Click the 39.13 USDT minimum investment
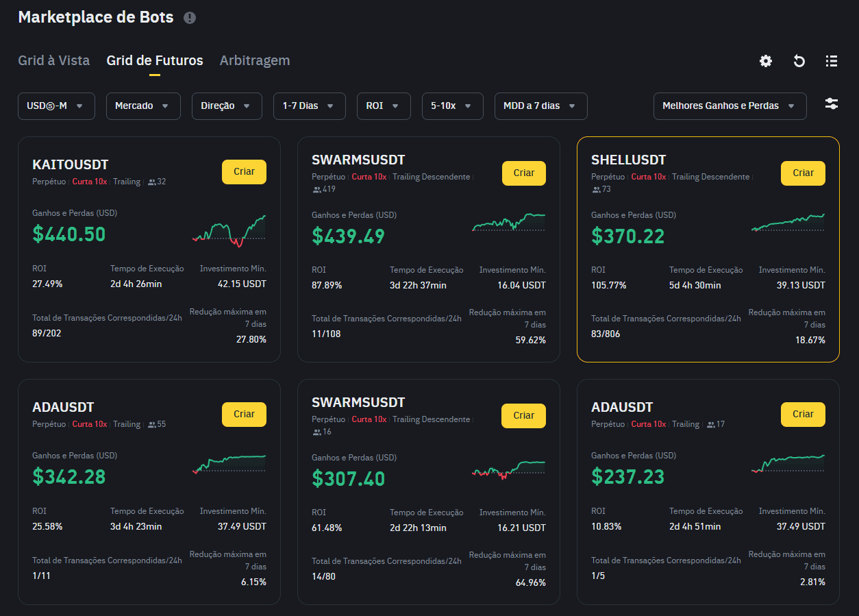 coord(801,286)
